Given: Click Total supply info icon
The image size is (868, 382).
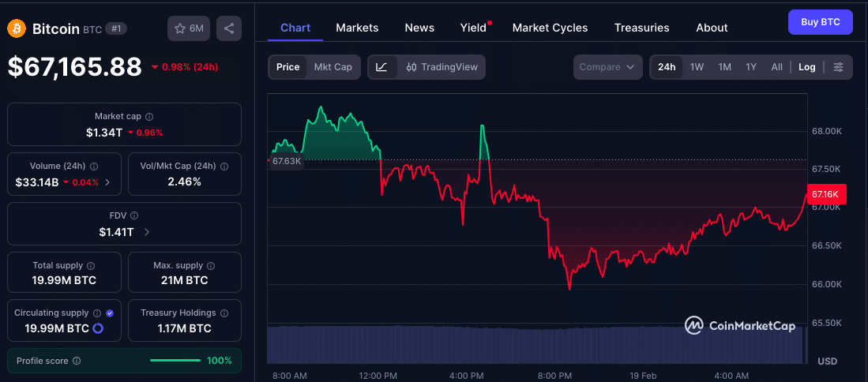Looking at the screenshot, I should coord(92,265).
